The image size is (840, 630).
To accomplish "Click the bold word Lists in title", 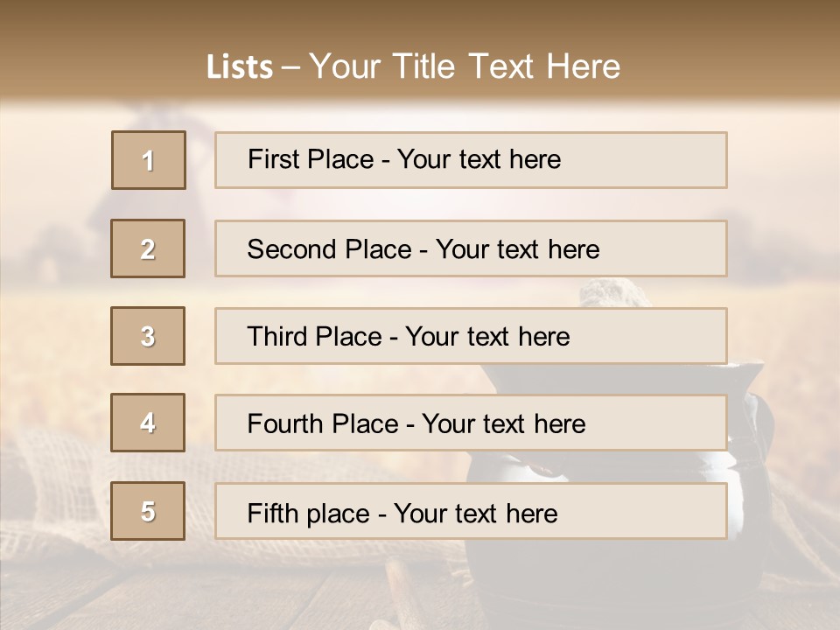I will click(x=240, y=67).
